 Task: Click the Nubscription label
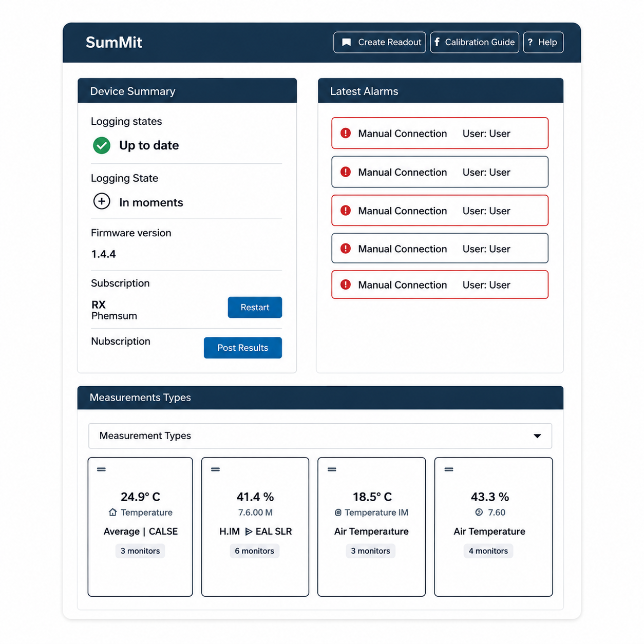pyautogui.click(x=121, y=342)
